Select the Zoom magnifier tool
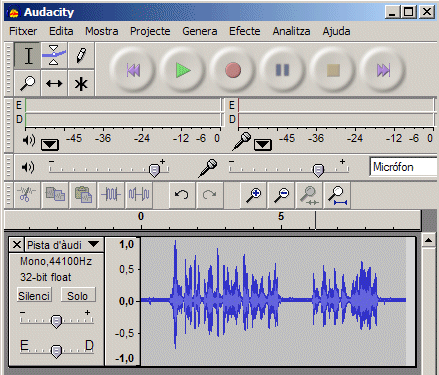Image resolution: width=439 pixels, height=375 pixels. (27, 83)
